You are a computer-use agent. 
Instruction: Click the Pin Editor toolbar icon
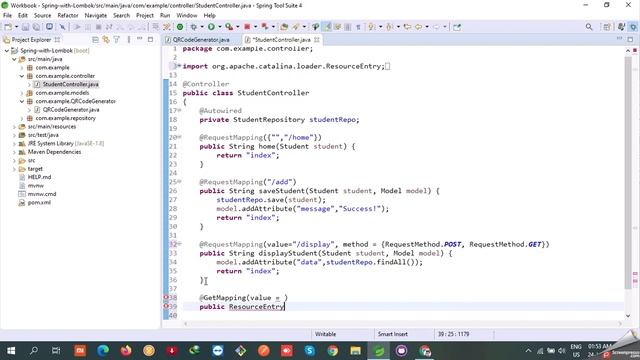[457, 27]
